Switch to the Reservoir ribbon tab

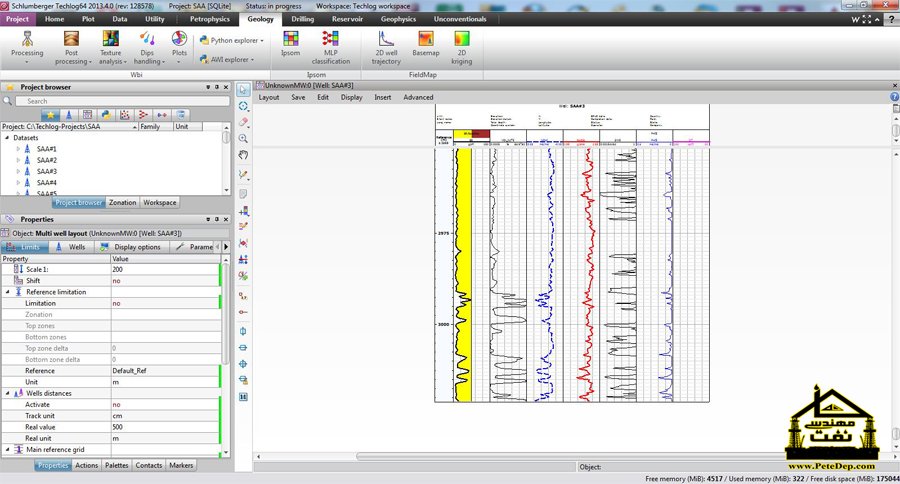pos(347,19)
